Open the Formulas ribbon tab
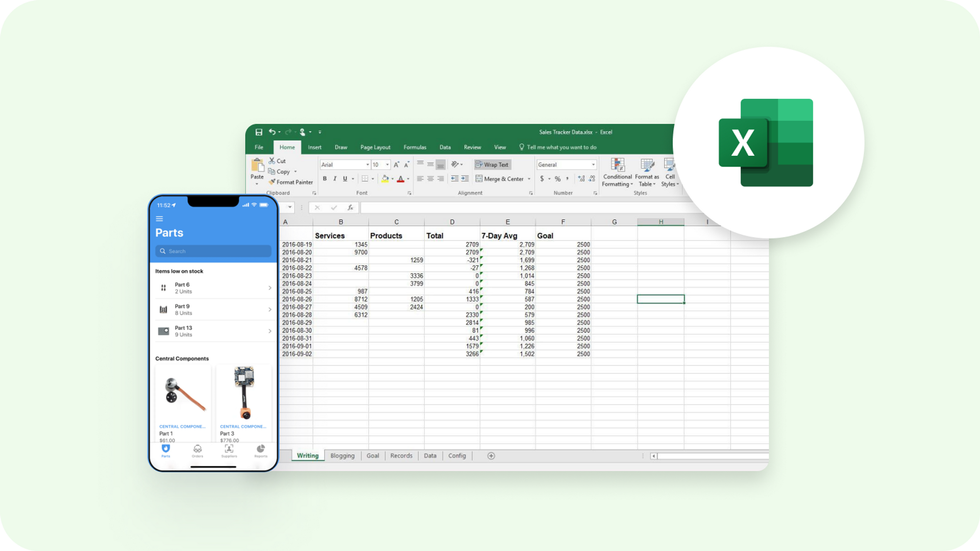980x551 pixels. 413,146
